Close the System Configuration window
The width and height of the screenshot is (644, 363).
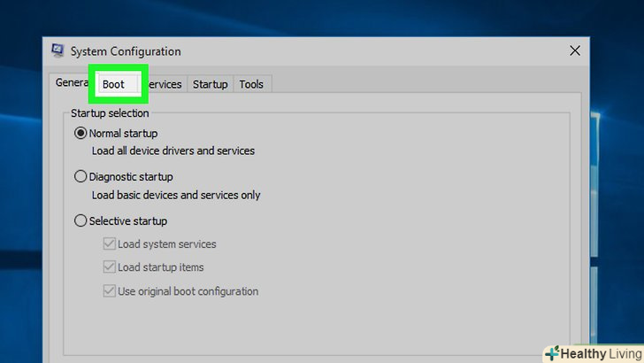pos(575,51)
